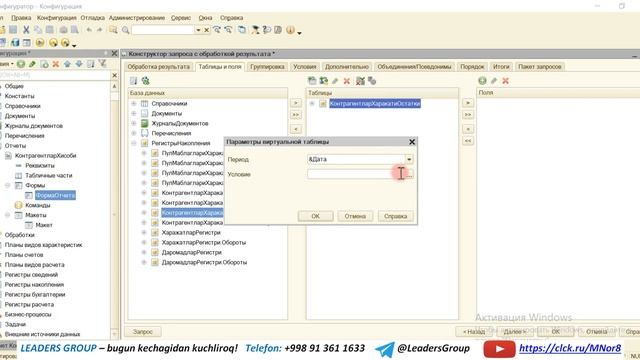The width and height of the screenshot is (640, 360).
Task: Click the refresh icon above База данных list
Action: [x=145, y=81]
